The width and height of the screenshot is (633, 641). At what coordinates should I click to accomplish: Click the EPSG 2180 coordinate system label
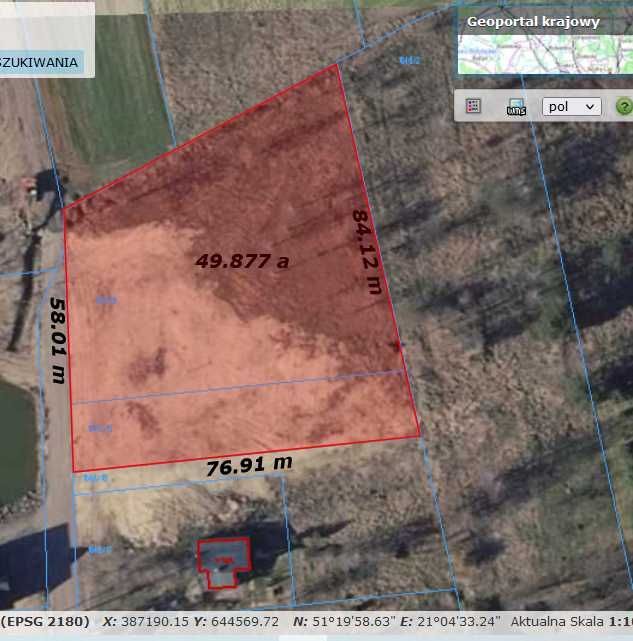point(45,622)
